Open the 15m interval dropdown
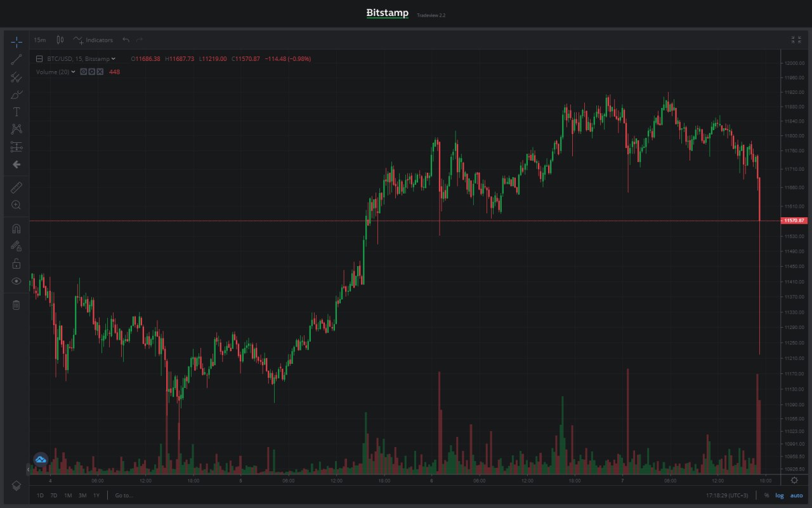This screenshot has width=812, height=508. (39, 40)
